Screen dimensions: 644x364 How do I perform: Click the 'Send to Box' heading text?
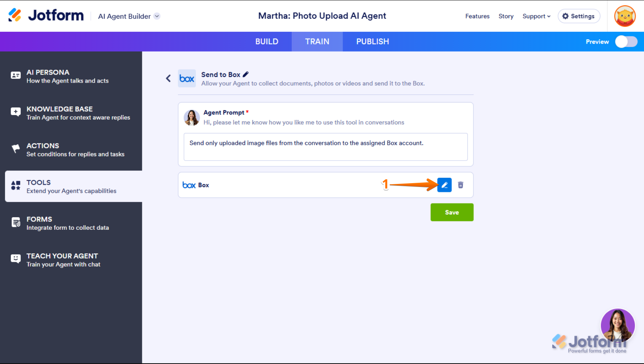tap(221, 75)
